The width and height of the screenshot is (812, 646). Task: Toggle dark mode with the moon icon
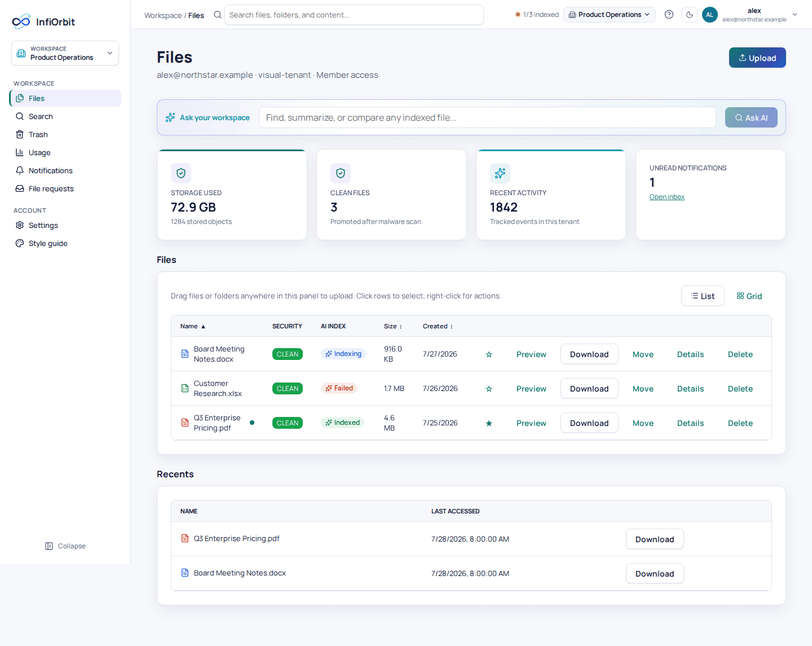point(690,15)
